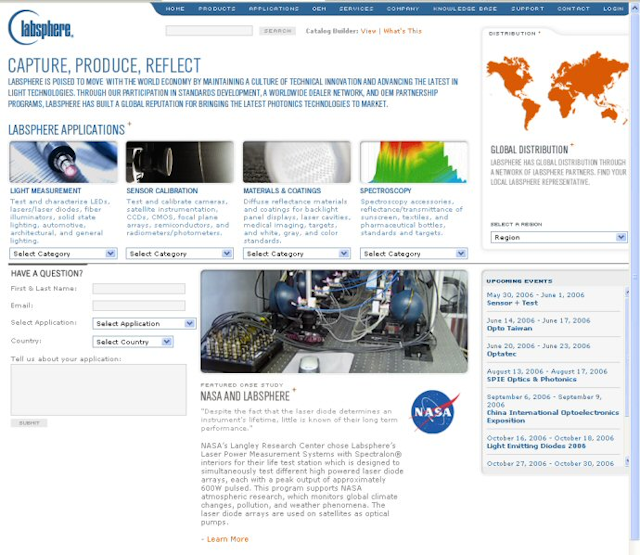
Task: Open the Applications menu item
Action: coord(274,9)
